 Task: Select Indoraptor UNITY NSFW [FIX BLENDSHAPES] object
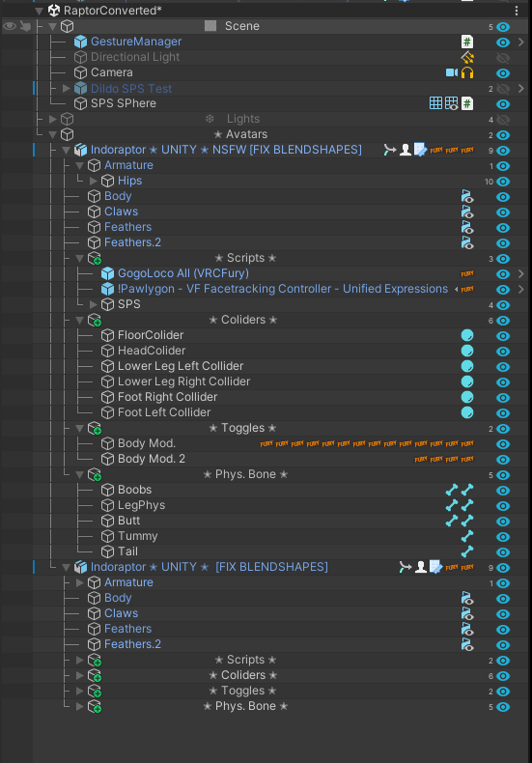pos(226,150)
